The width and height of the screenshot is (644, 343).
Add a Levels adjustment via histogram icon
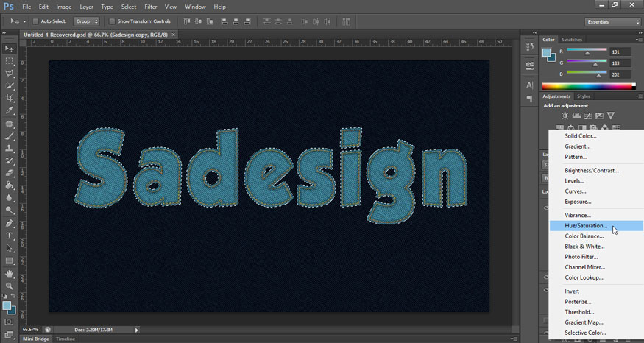(576, 116)
